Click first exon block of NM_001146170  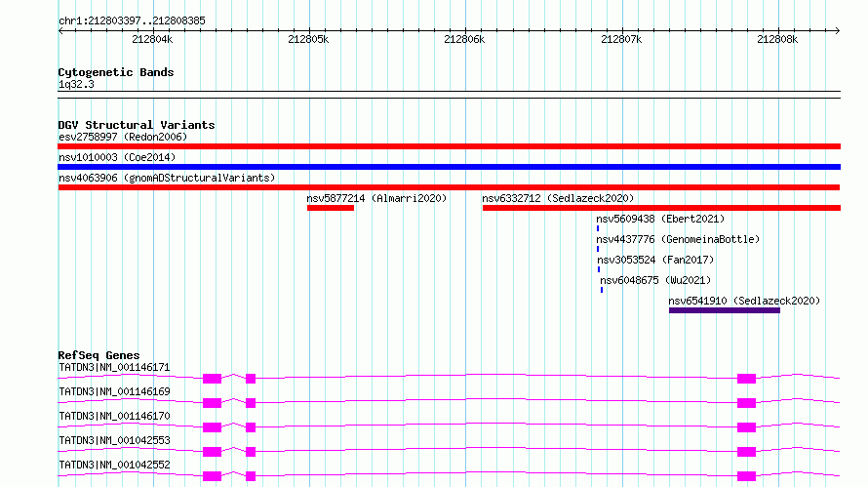pyautogui.click(x=212, y=427)
